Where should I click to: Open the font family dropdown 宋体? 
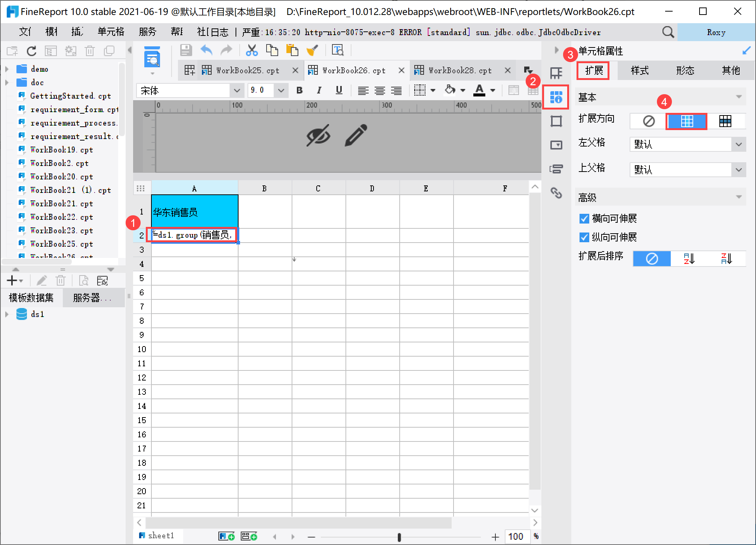pos(237,90)
